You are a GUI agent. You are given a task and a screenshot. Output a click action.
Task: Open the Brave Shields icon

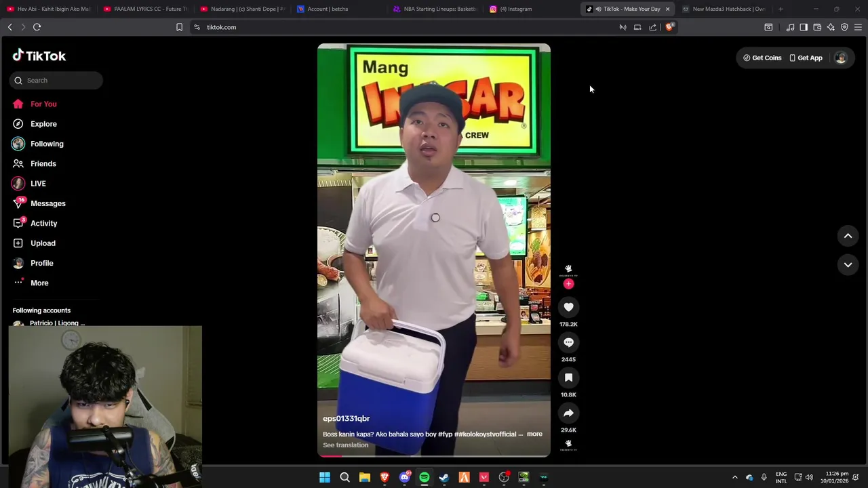(669, 27)
